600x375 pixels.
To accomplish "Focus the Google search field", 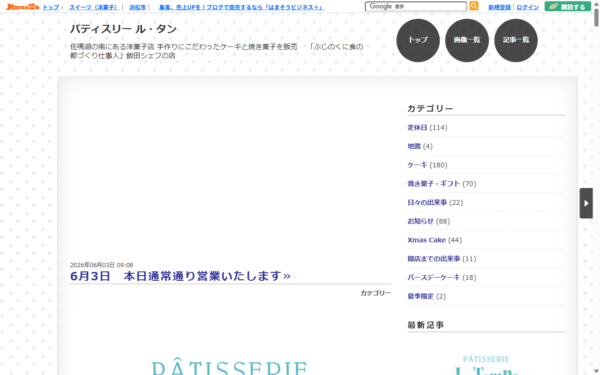I will point(416,6).
